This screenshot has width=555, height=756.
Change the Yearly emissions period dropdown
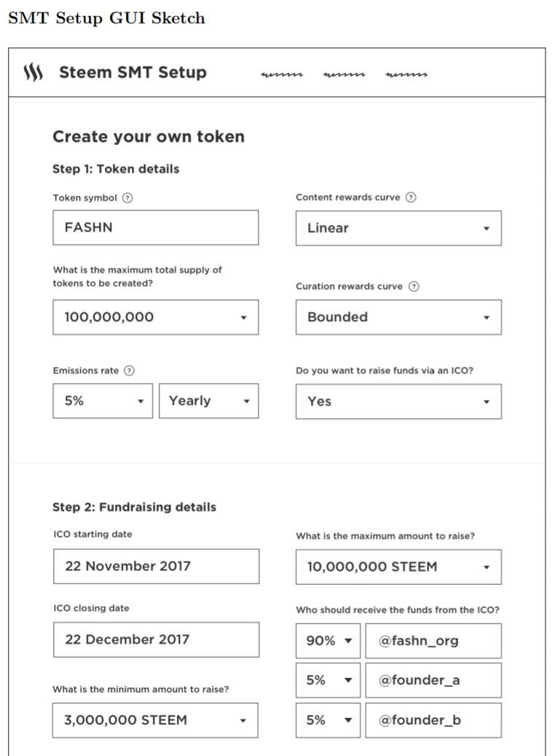(208, 401)
